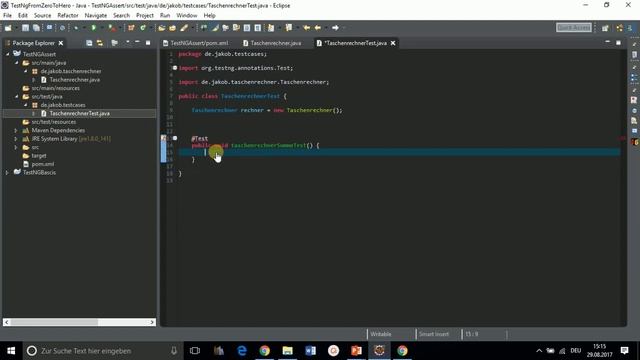Screen dimensions: 640x360
Task: Click the Forward navigation white arrow
Action: pos(335,28)
